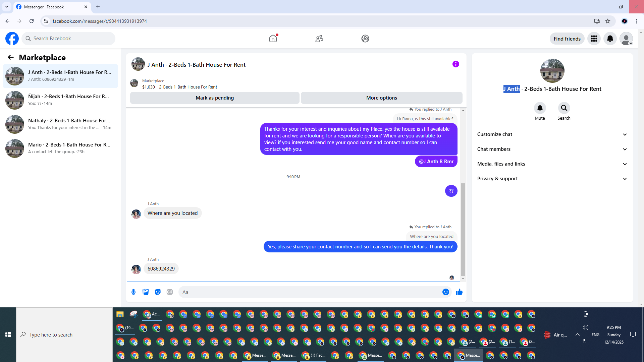The height and width of the screenshot is (362, 644).
Task: Search in conversation using magnifier icon
Action: pos(564,108)
